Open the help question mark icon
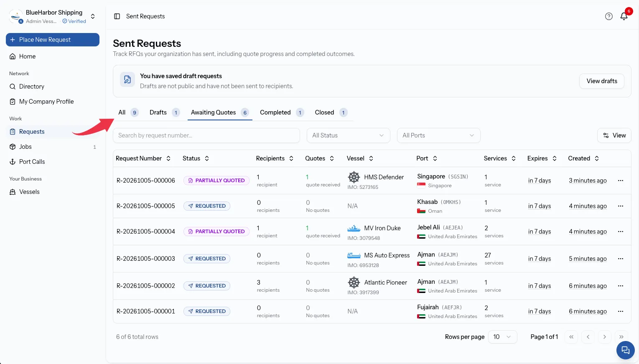 pos(609,16)
